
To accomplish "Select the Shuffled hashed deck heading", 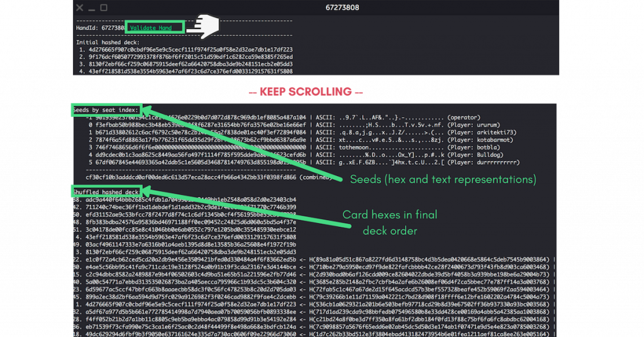I will pyautogui.click(x=106, y=192).
